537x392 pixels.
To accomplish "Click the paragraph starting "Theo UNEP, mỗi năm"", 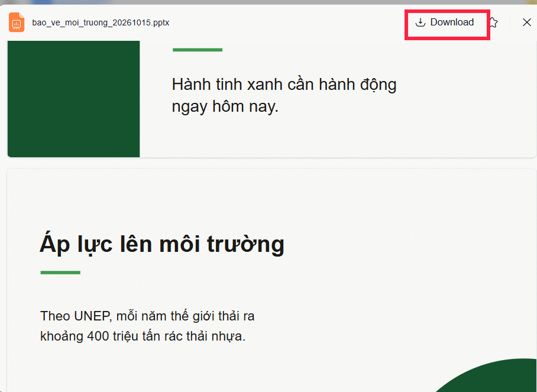I will 147,326.
